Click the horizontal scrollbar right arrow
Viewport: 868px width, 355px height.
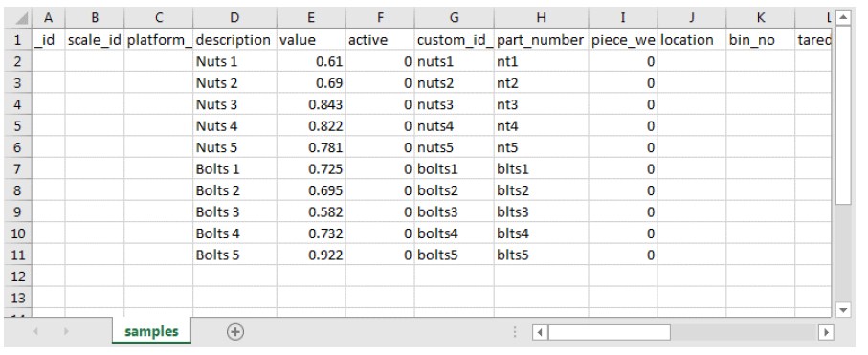coord(827,332)
